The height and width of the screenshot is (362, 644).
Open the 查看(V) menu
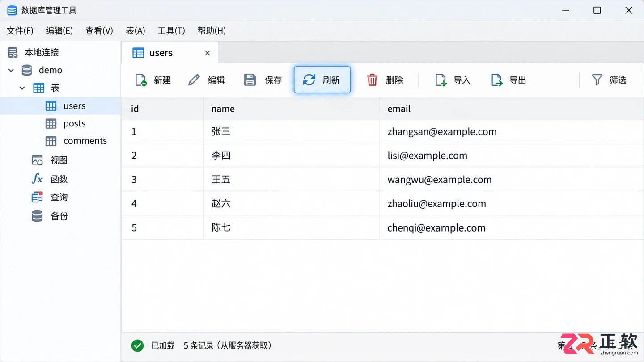pos(99,30)
